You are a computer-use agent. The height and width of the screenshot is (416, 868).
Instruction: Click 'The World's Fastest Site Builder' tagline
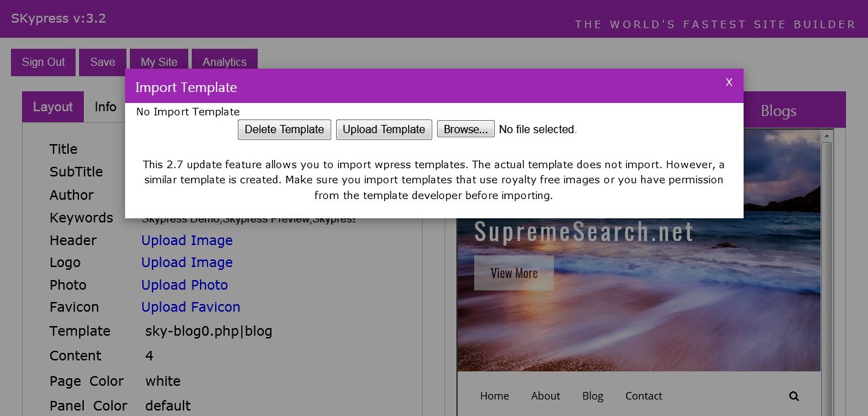pyautogui.click(x=715, y=25)
